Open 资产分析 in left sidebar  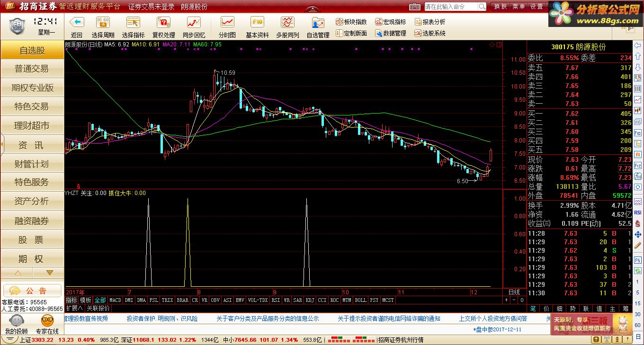32,202
